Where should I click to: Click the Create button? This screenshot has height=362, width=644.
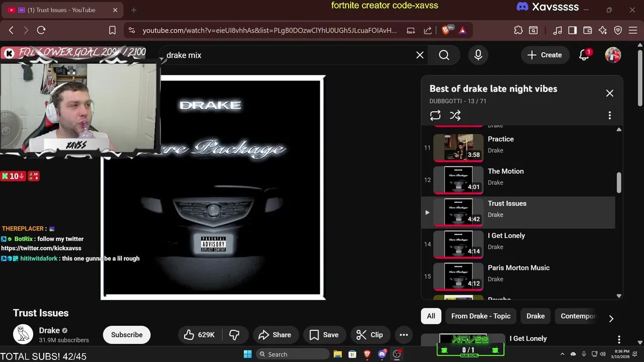tap(544, 55)
